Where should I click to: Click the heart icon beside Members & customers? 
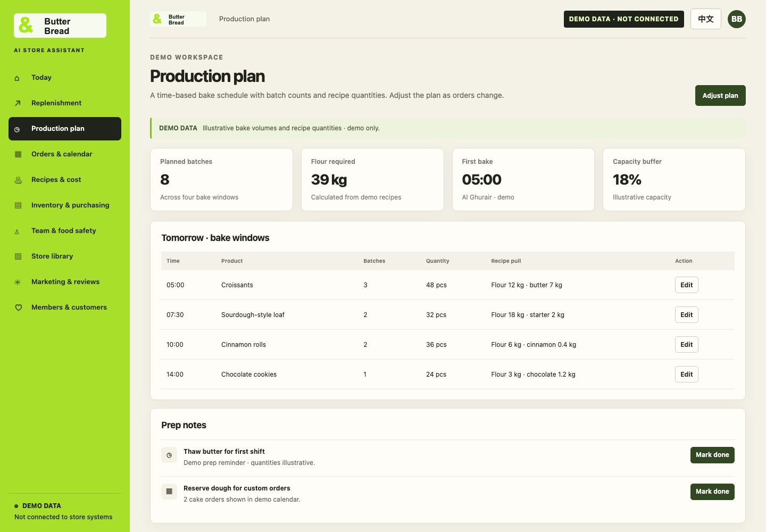(x=19, y=307)
